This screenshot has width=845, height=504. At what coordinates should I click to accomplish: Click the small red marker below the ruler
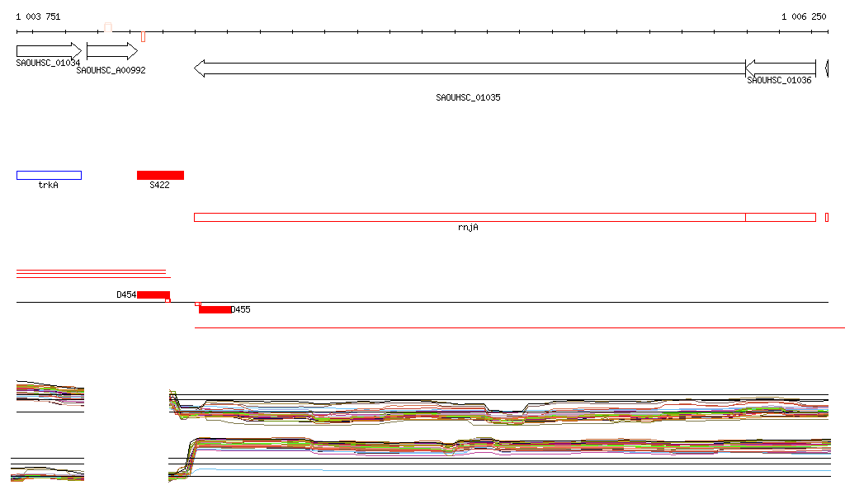click(144, 36)
